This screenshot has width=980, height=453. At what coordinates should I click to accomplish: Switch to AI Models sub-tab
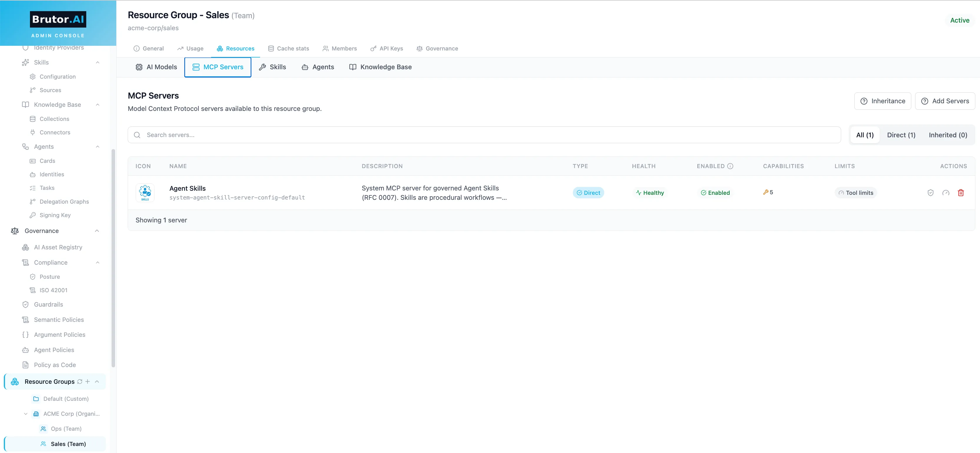click(156, 67)
